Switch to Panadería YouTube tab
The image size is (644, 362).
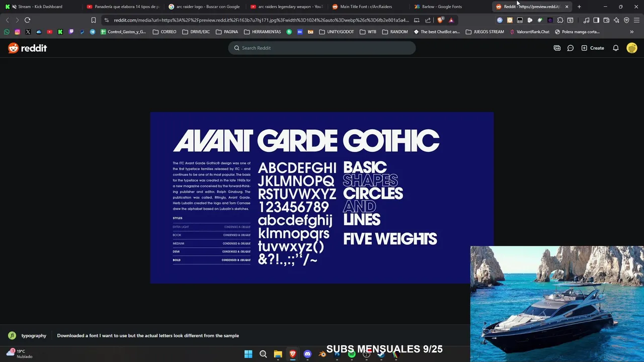(x=123, y=7)
